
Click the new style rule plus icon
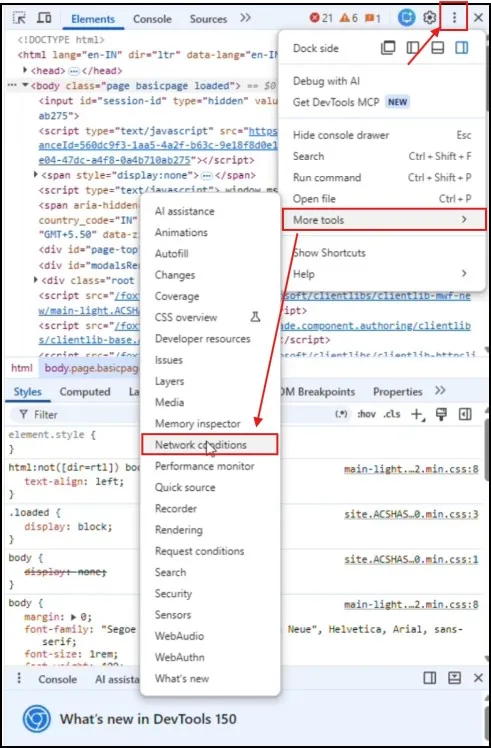pos(418,415)
